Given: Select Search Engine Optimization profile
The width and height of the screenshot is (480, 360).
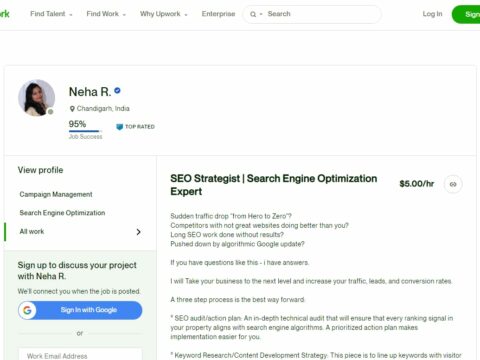Looking at the screenshot, I should [x=62, y=213].
